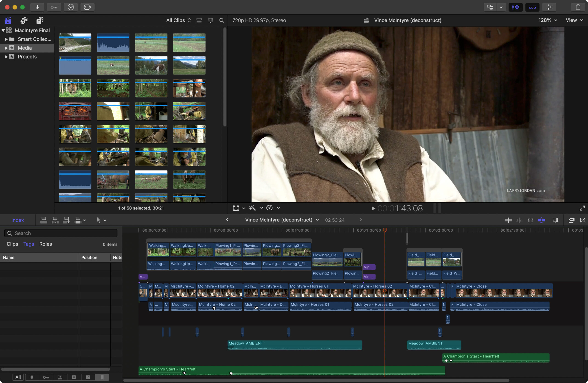Open the Share export icon
588x383 pixels.
tap(578, 7)
